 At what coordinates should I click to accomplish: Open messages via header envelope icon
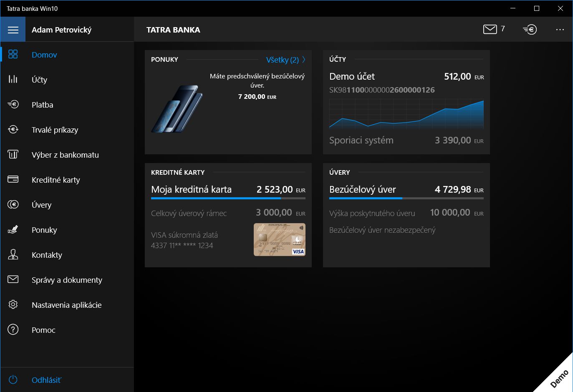point(490,29)
